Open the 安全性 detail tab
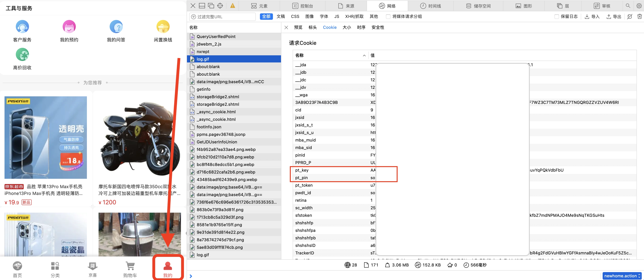 click(x=378, y=27)
